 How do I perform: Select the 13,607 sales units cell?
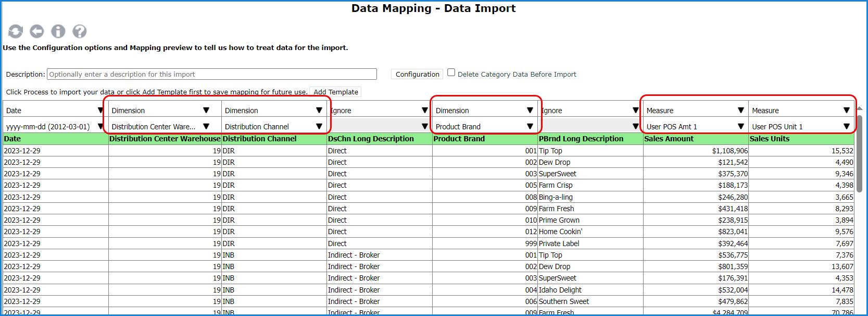coord(802,266)
